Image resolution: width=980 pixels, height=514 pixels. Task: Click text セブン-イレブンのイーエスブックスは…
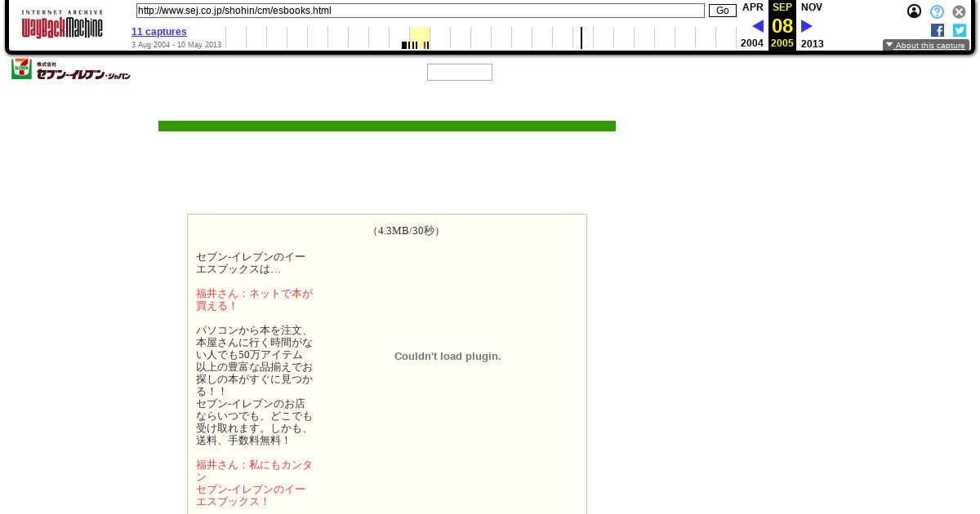point(251,263)
